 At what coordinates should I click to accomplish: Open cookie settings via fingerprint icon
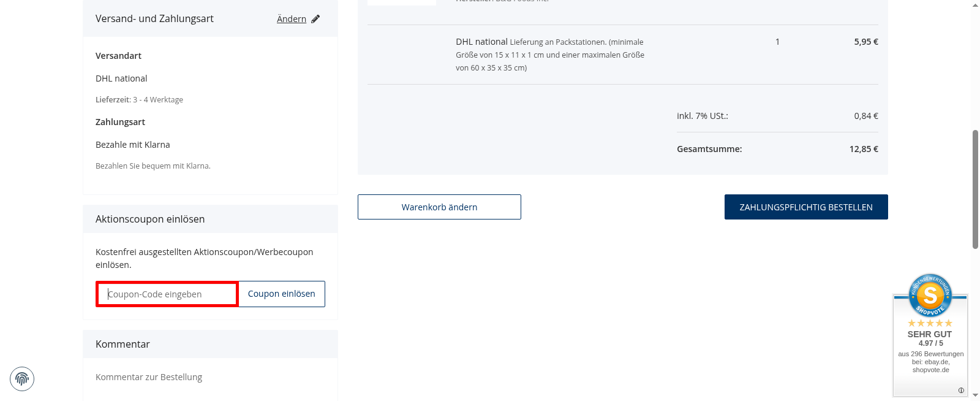point(22,379)
